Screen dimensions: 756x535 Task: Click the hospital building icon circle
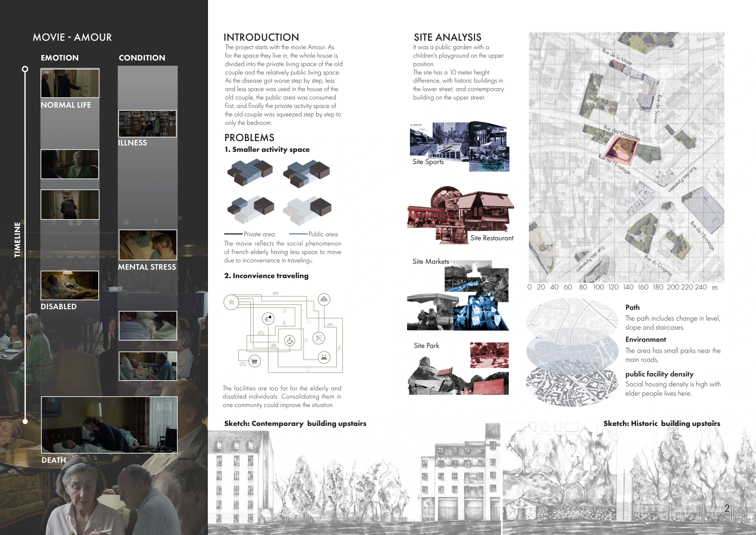pyautogui.click(x=324, y=299)
